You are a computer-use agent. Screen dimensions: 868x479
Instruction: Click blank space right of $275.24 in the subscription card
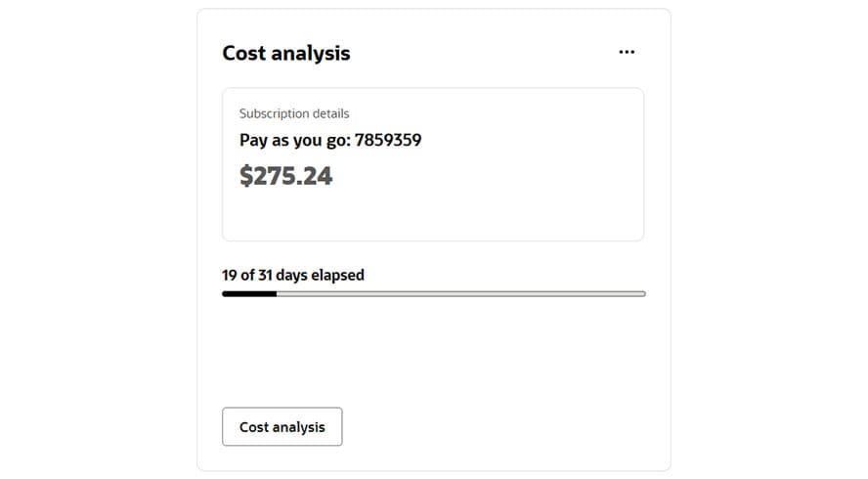tap(489, 176)
